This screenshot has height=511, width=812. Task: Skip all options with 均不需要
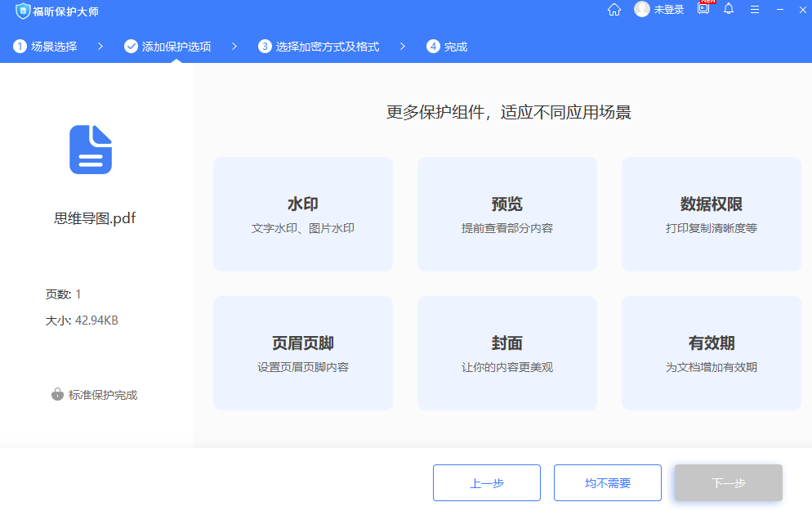tap(607, 482)
